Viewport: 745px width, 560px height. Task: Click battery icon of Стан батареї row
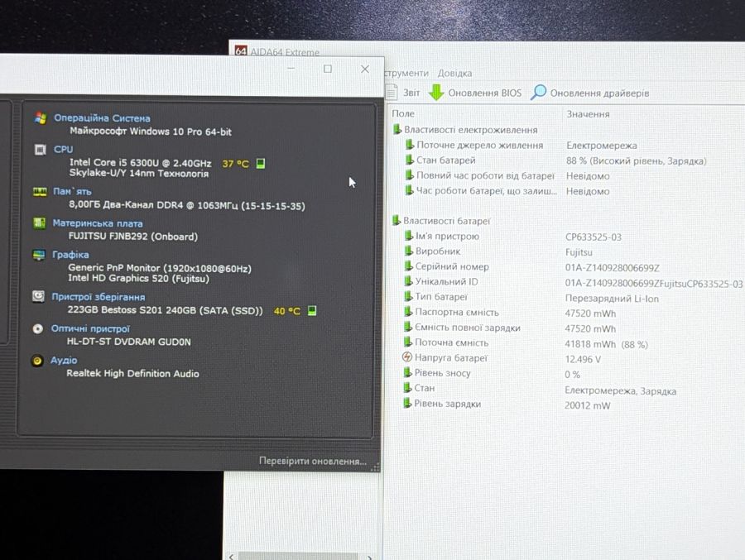click(409, 160)
